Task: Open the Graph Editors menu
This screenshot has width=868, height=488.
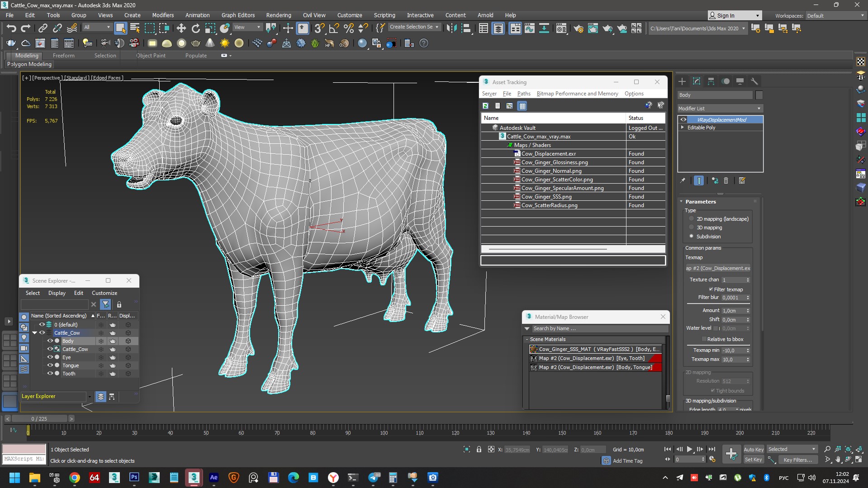Action: (x=238, y=15)
